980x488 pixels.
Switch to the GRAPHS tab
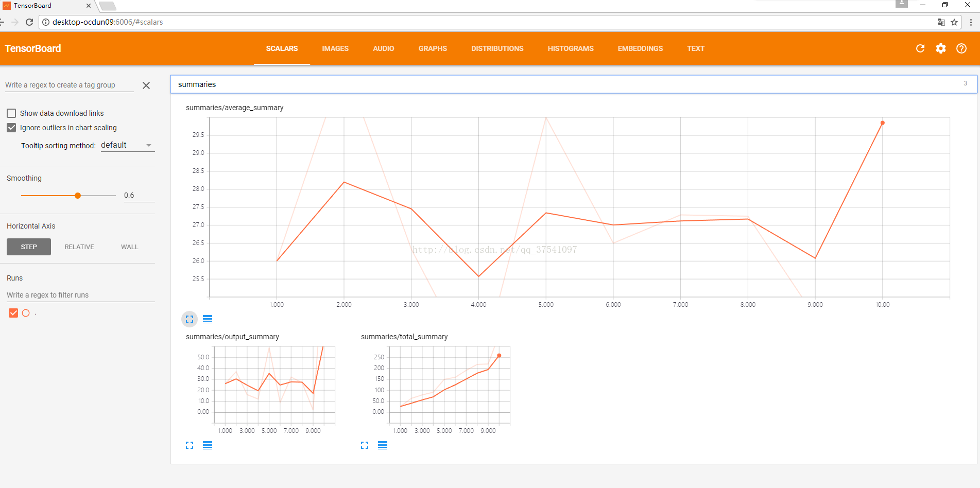pyautogui.click(x=432, y=48)
